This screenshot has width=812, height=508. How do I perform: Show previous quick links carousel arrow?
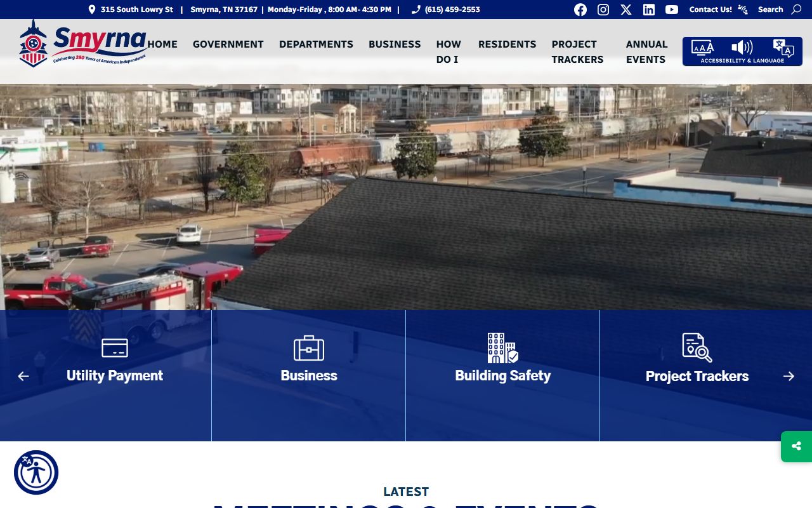23,376
